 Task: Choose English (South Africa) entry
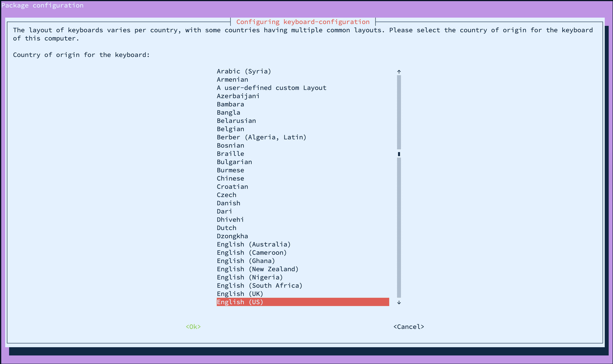pos(260,286)
